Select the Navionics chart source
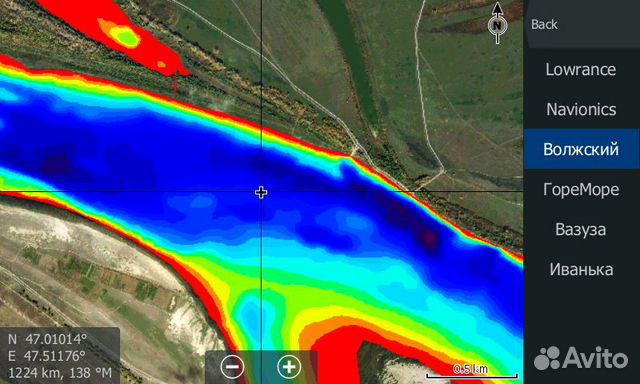This screenshot has width=640, height=384. click(x=582, y=109)
